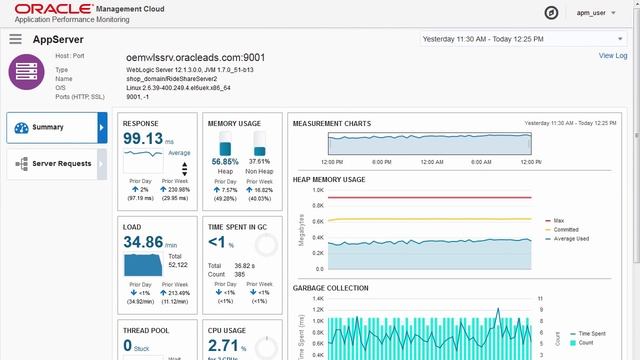Click the Count legend entry
Viewport: 640px width, 360px height.
[x=582, y=343]
